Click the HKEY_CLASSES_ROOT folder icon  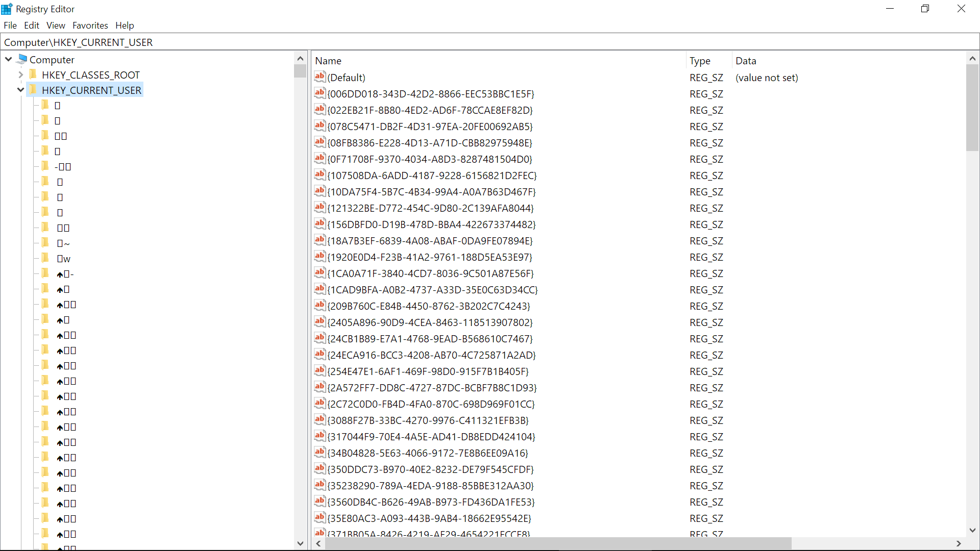(33, 75)
